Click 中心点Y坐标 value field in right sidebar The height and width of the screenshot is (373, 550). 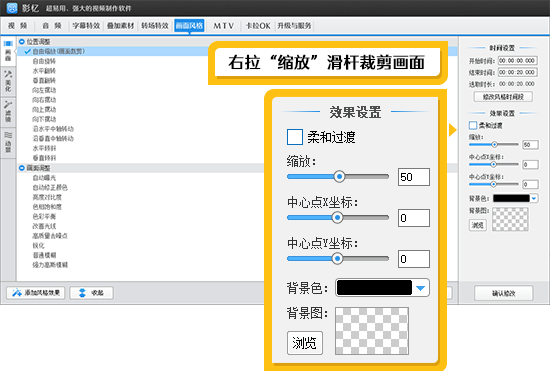coord(530,184)
